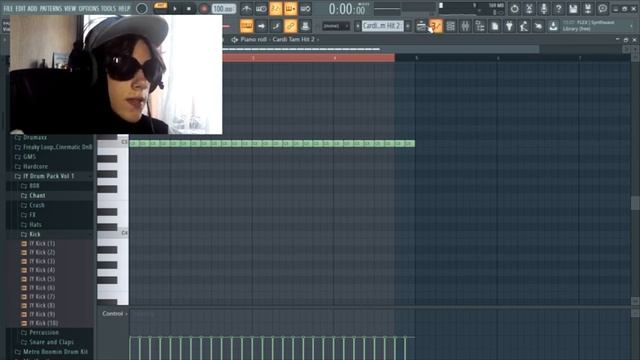Viewport: 640px width, 360px height.
Task: Toggle loop recording
Action: (305, 9)
